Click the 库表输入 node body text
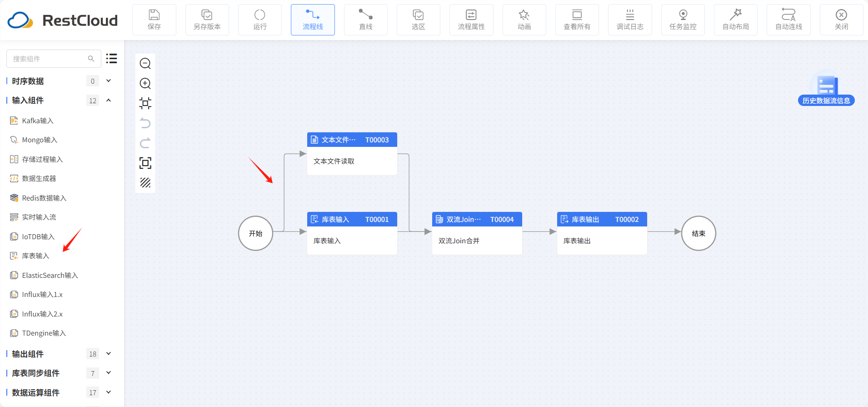Viewport: 868px width, 407px height. tap(327, 241)
